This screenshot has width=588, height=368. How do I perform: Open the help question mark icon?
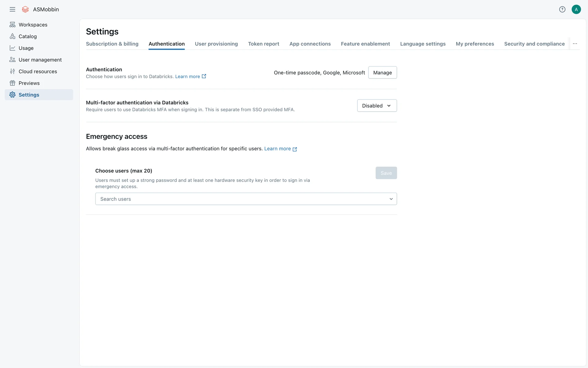pyautogui.click(x=562, y=10)
